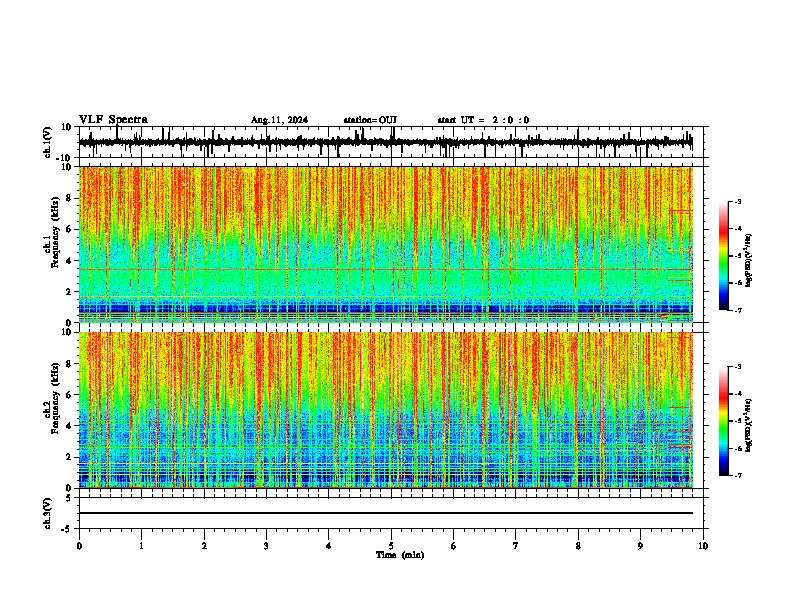Click the ch.1 spectrogram '6' kHz tick
This screenshot has width=792, height=612.
[x=69, y=229]
